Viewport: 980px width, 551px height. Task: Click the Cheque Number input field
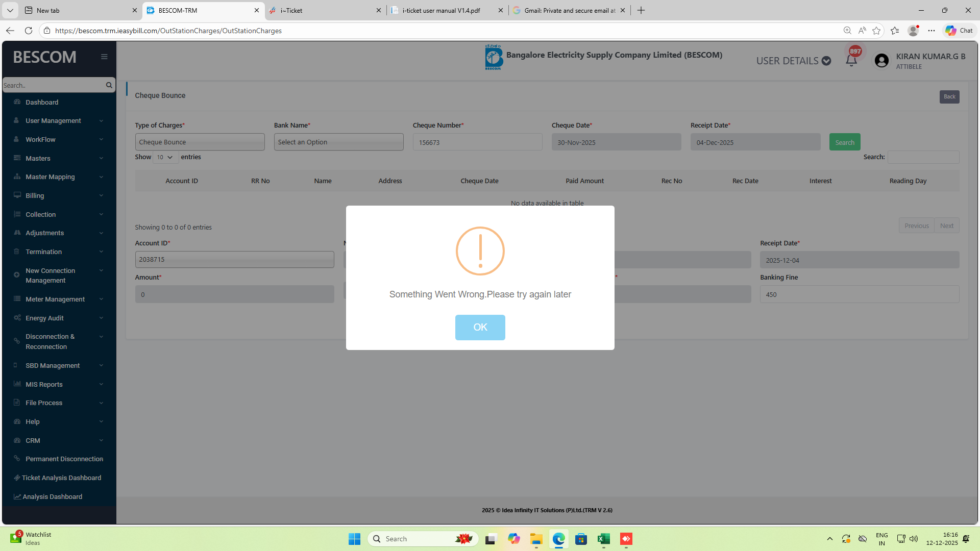tap(477, 142)
